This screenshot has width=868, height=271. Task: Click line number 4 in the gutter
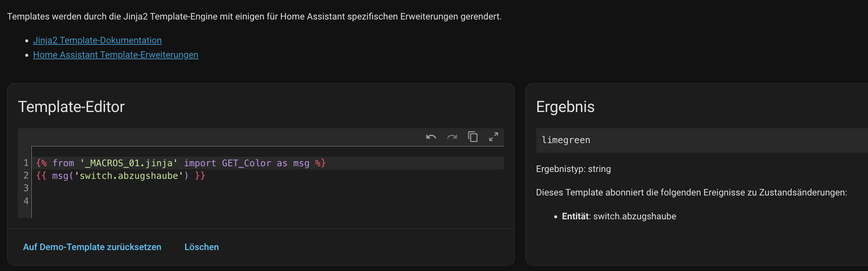pyautogui.click(x=26, y=201)
